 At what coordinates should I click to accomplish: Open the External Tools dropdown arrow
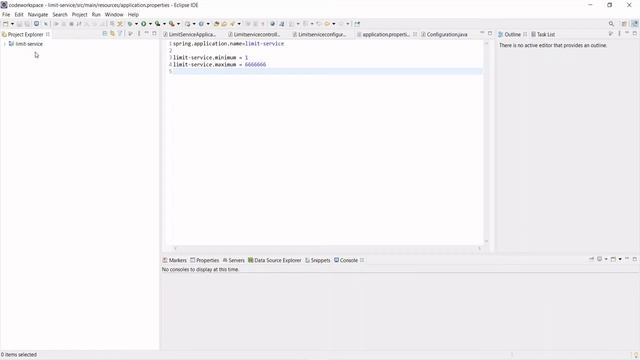tap(178, 24)
